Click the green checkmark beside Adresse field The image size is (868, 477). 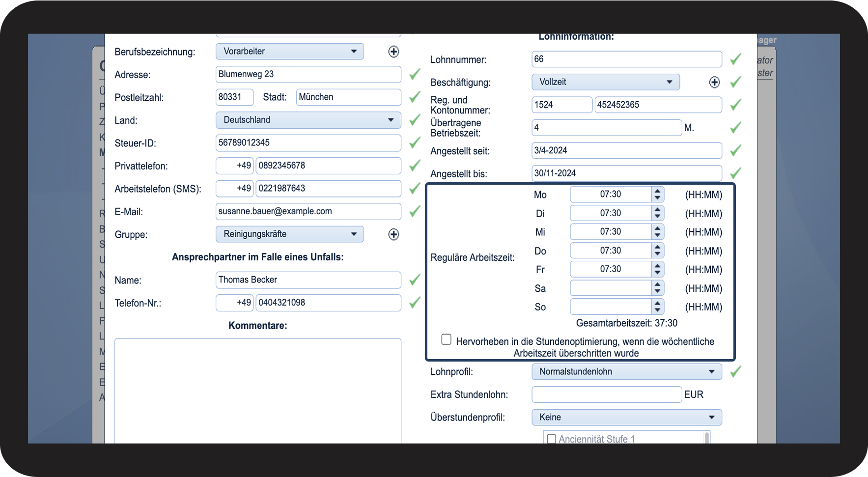pos(415,74)
